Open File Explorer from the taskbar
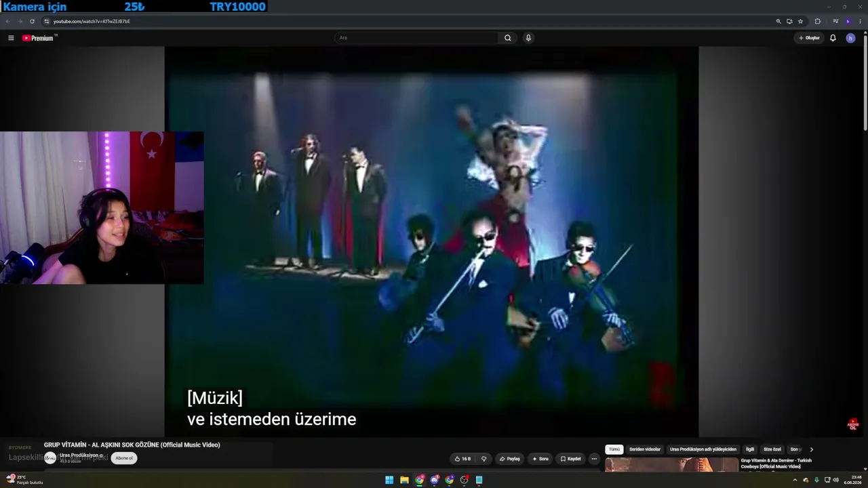Screen dimensions: 868x488 (x=404, y=480)
